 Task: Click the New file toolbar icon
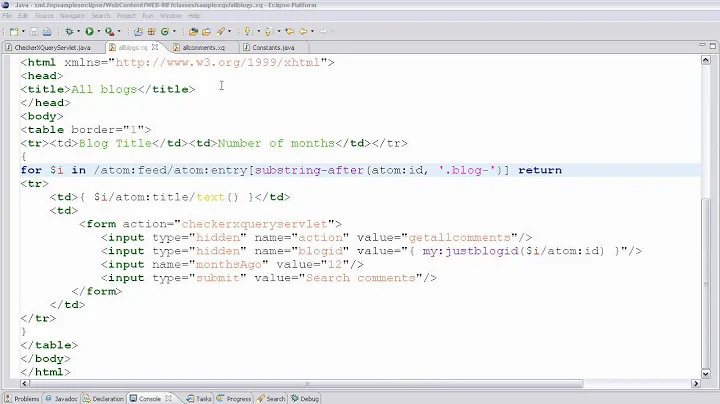click(x=14, y=32)
